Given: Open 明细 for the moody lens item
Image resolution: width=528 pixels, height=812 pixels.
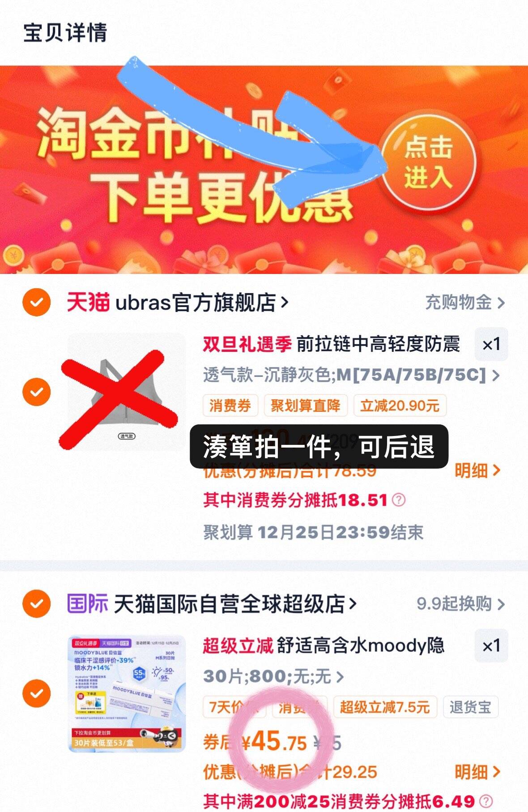Looking at the screenshot, I should pyautogui.click(x=477, y=772).
